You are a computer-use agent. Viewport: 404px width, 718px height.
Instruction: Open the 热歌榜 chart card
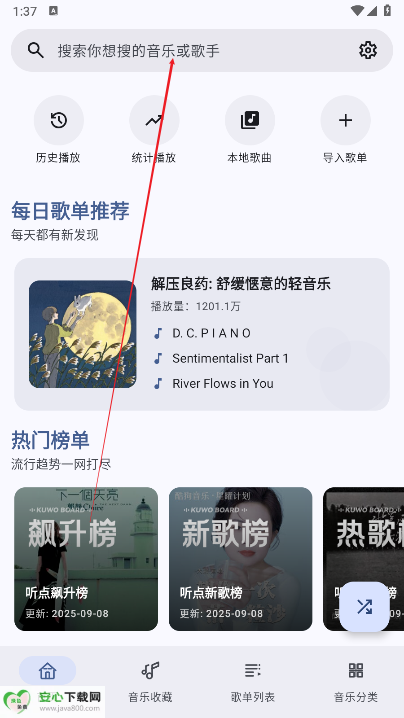tap(364, 559)
